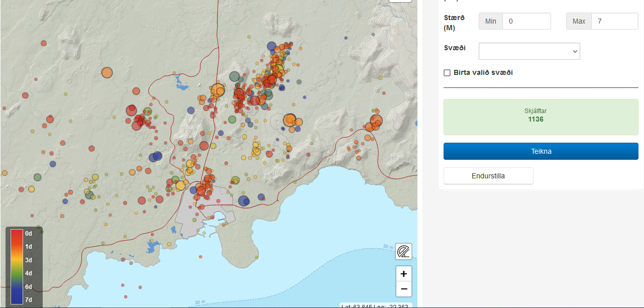644x308 pixels.
Task: Click the green Skjálftar 1136 count box
Action: pyautogui.click(x=541, y=117)
